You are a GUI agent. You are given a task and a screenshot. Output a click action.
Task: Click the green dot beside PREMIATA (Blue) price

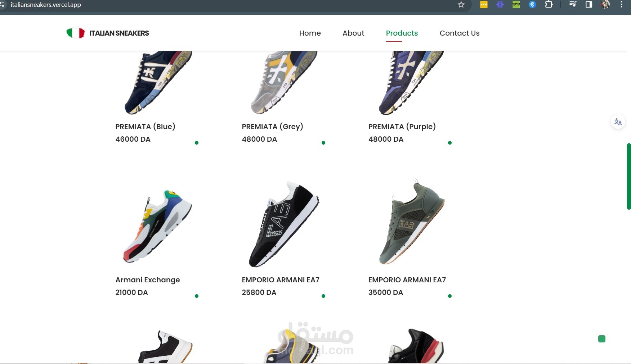point(197,143)
